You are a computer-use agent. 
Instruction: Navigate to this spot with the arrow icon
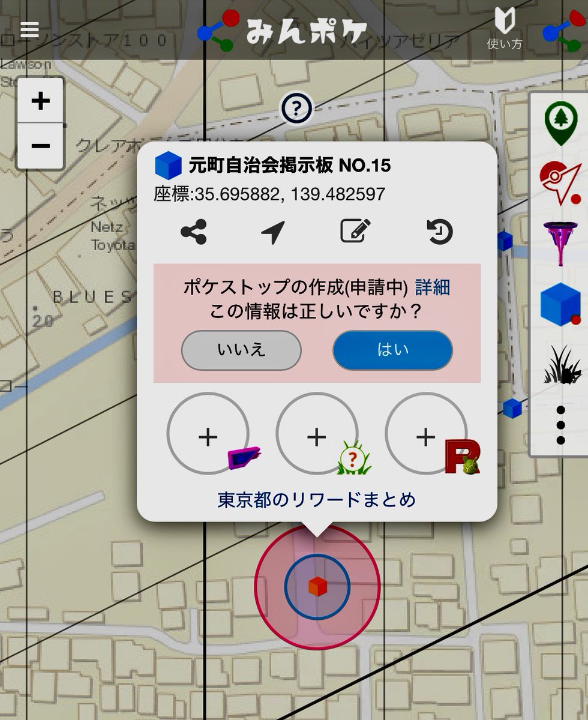[273, 232]
